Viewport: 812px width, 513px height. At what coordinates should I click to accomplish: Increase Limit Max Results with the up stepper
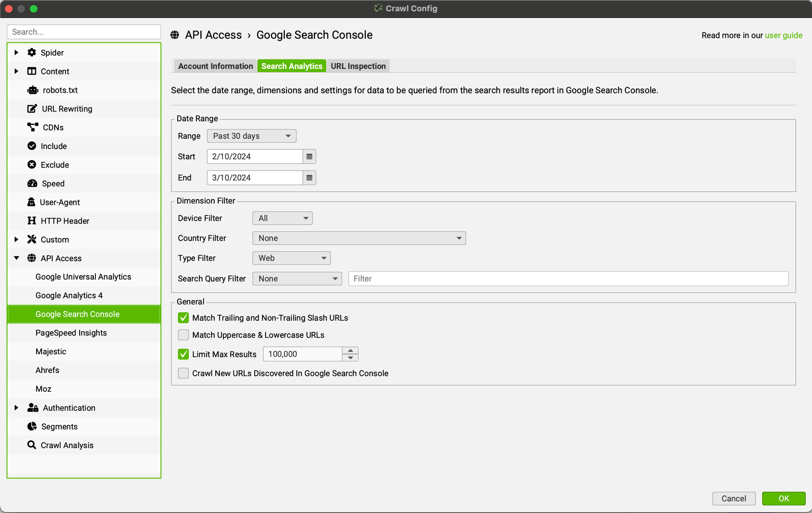pos(350,351)
